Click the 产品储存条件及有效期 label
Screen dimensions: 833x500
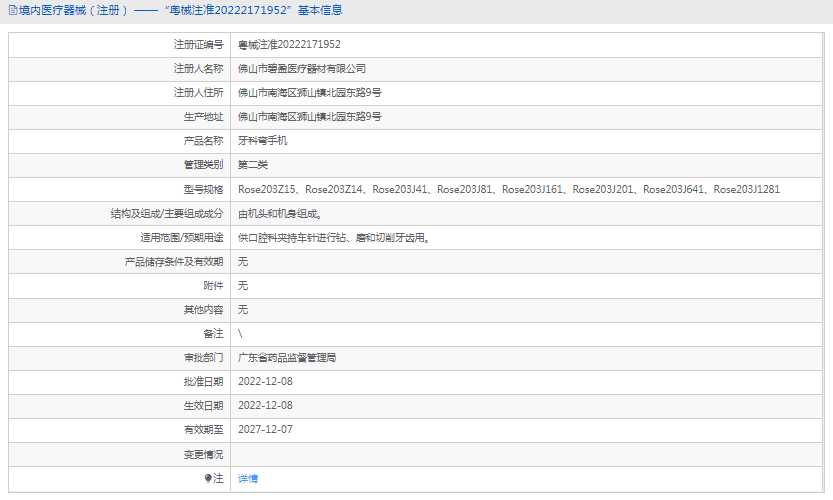tap(174, 261)
